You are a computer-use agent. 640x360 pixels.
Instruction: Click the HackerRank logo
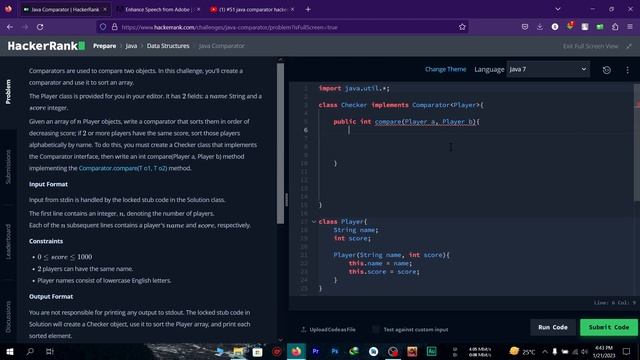[46, 46]
